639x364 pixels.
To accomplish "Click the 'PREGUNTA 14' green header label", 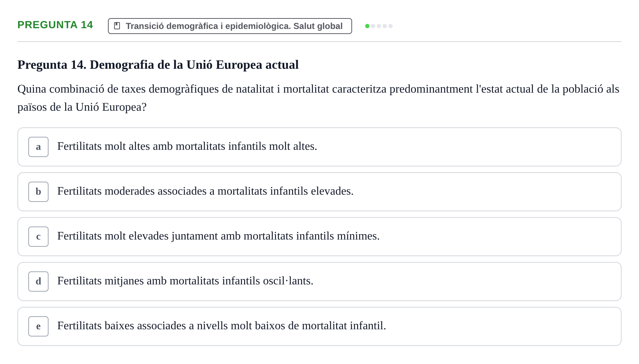I will pos(55,25).
